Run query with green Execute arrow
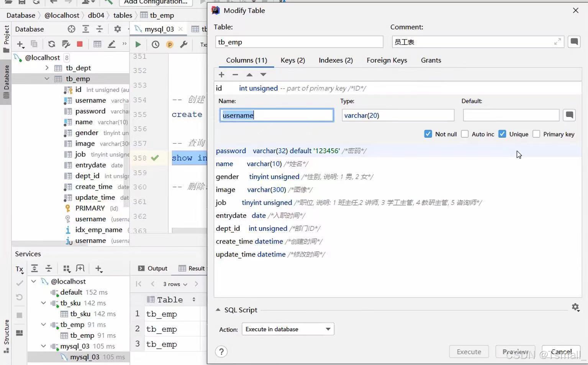Screen dimensions: 588x365 138,44
